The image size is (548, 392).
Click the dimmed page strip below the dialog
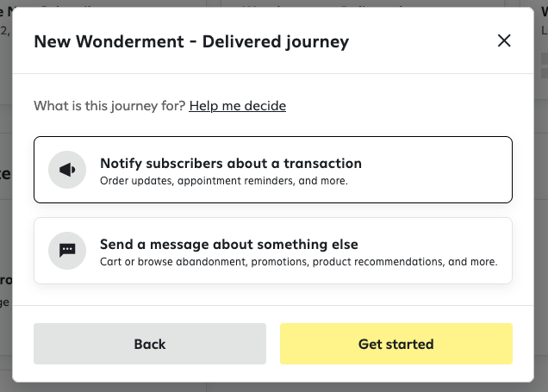point(274,388)
